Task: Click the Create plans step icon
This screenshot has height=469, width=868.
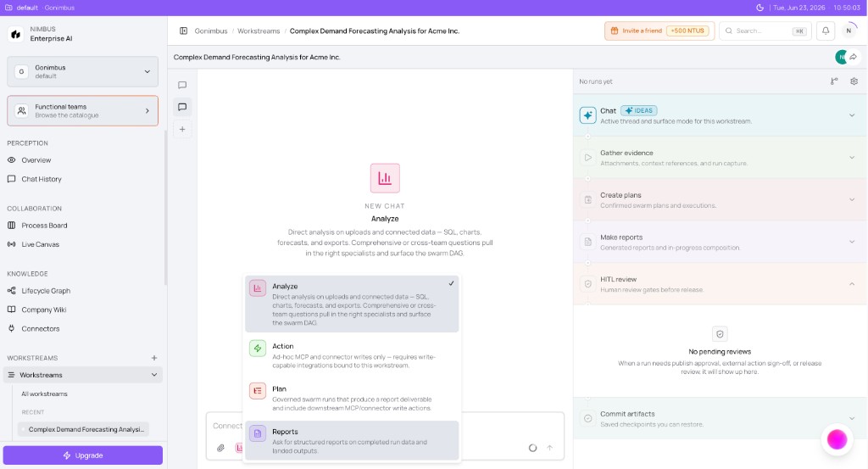Action: coord(588,199)
